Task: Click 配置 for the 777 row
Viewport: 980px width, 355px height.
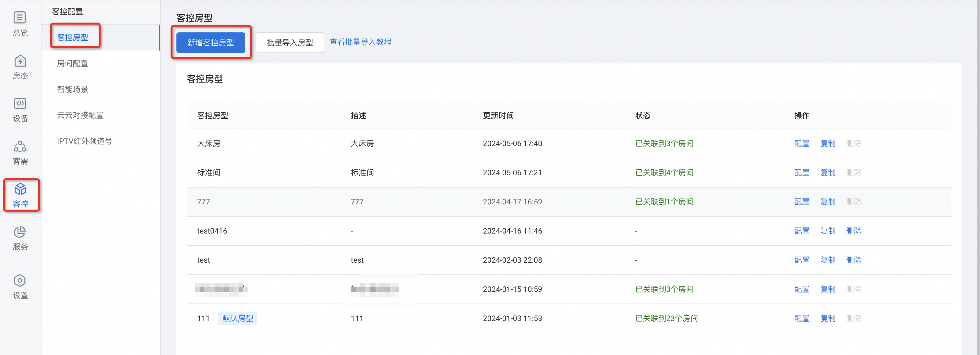Action: click(802, 201)
